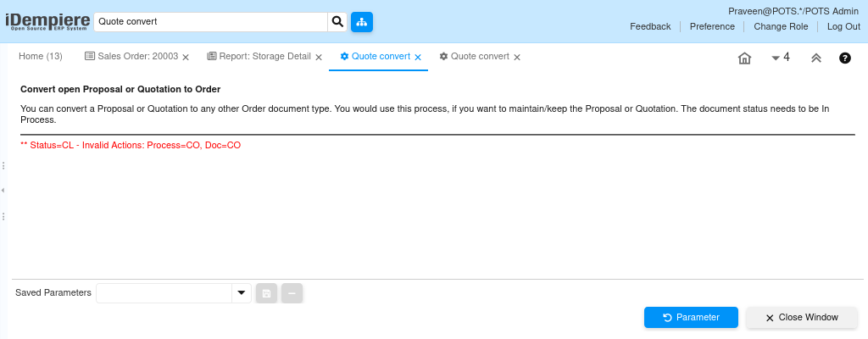This screenshot has height=339, width=868.
Task: Switch to the Home (13) tab
Action: tap(41, 57)
